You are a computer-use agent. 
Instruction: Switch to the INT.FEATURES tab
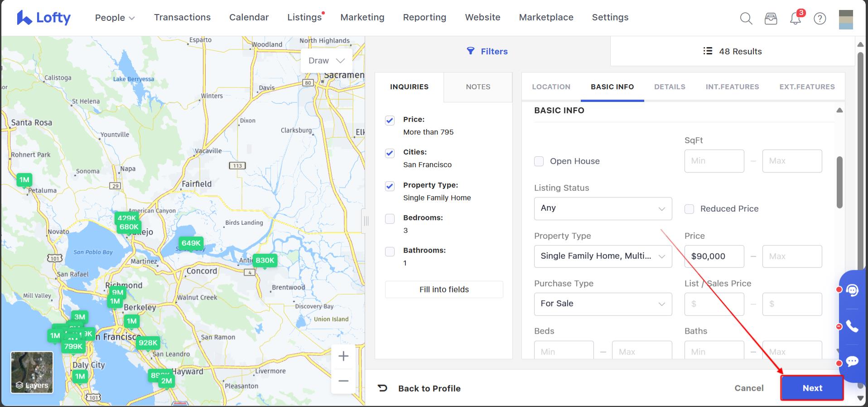pos(732,87)
